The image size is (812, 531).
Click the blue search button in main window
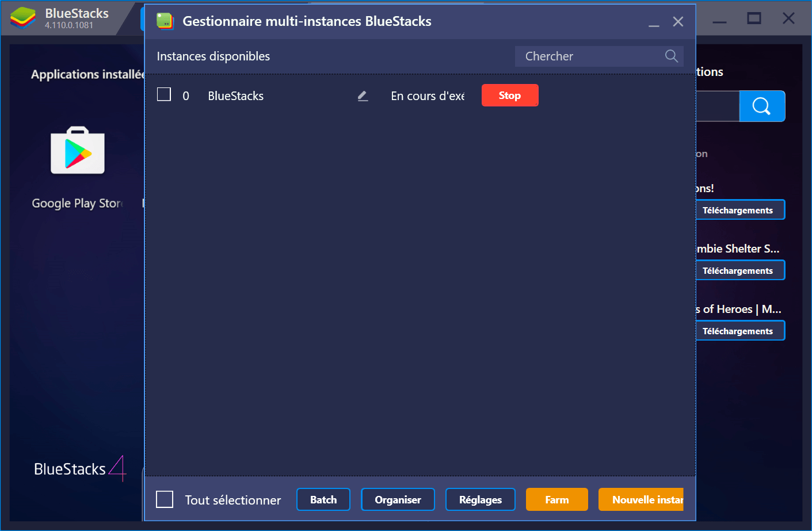761,106
